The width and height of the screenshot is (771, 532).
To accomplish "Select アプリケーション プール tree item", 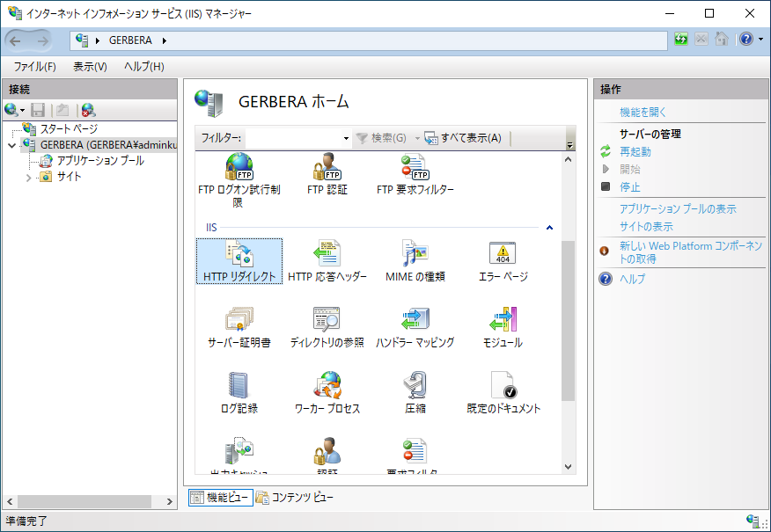I will point(100,161).
